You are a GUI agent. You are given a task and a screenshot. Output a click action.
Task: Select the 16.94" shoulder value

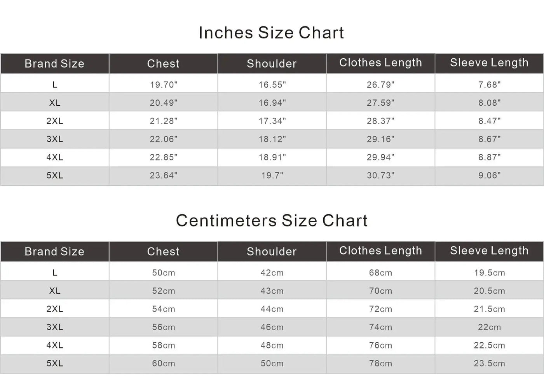point(272,103)
